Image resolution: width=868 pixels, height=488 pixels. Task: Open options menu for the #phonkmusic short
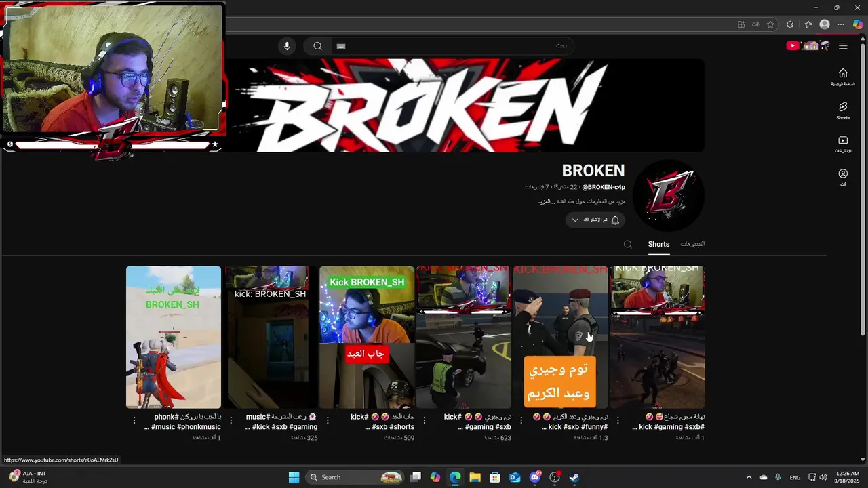pyautogui.click(x=134, y=420)
